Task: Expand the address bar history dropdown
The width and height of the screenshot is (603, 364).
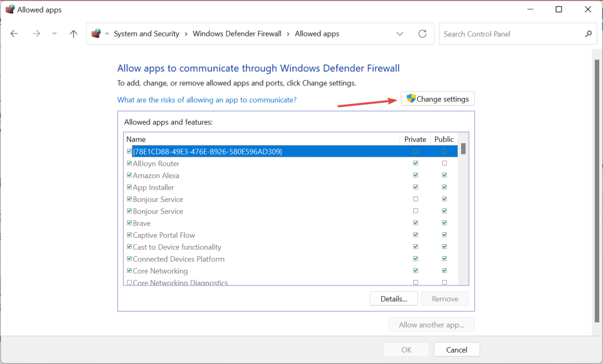Action: coord(400,34)
